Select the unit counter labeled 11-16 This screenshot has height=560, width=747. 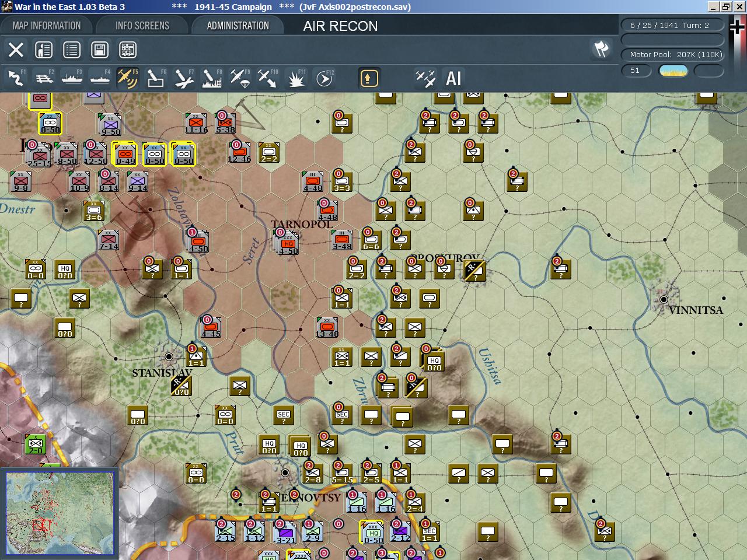tap(196, 123)
